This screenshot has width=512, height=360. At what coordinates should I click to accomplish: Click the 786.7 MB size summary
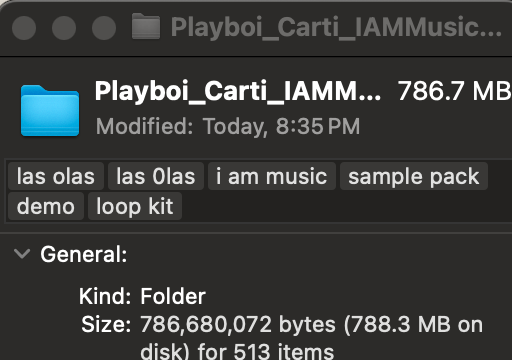coord(455,91)
